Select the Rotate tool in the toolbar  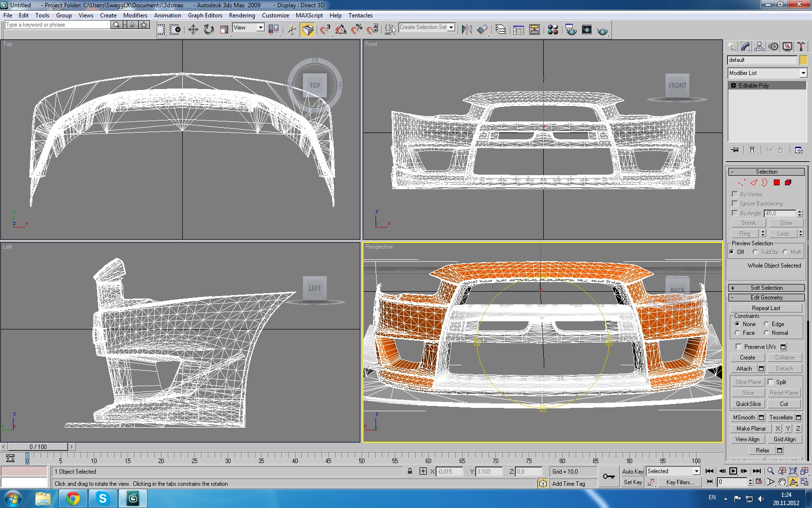tap(208, 30)
